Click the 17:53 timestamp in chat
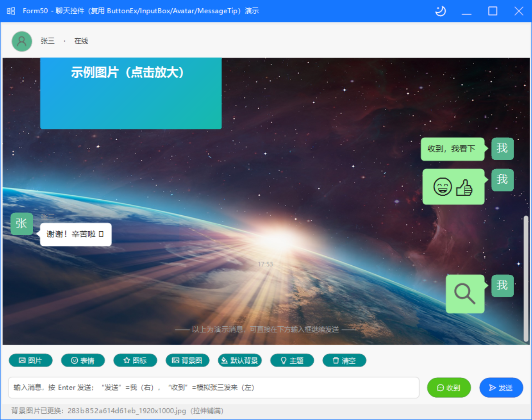 [x=266, y=264]
